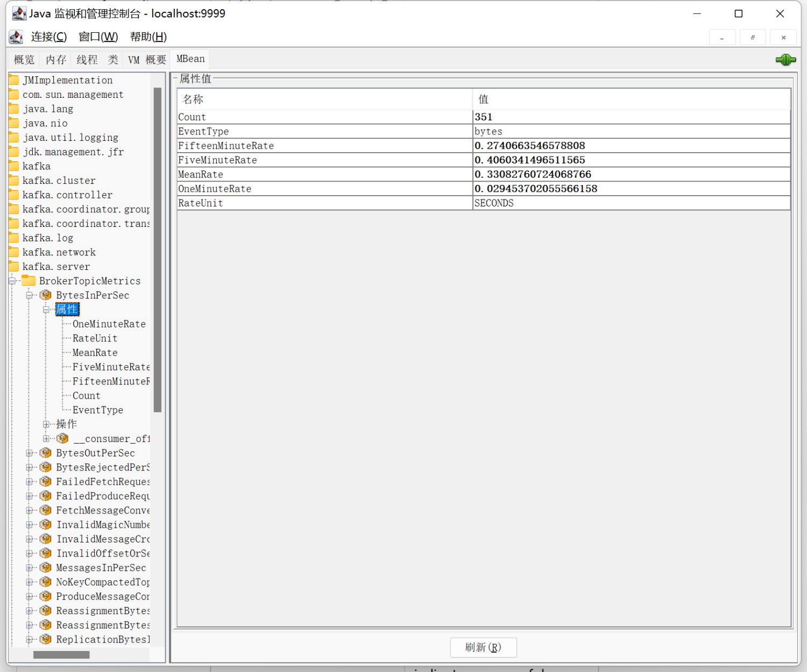
Task: Click the RateUnit SECONDS value cell
Action: click(632, 203)
